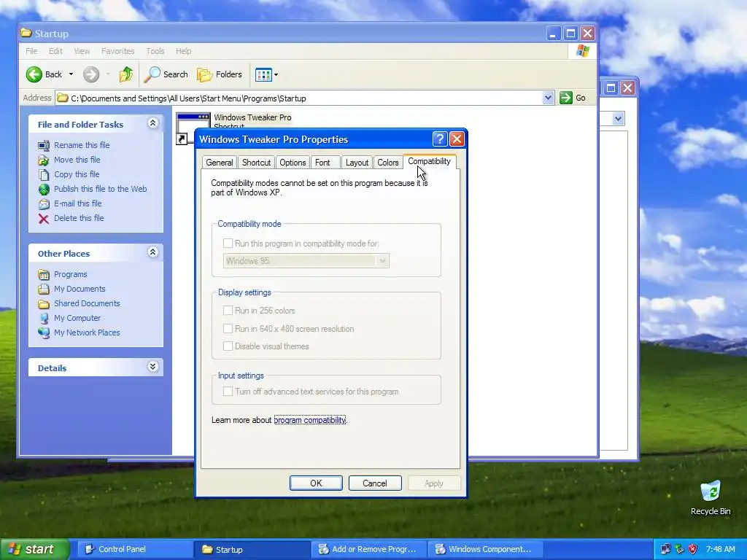Click the My Documents icon in Other Places

pos(44,289)
